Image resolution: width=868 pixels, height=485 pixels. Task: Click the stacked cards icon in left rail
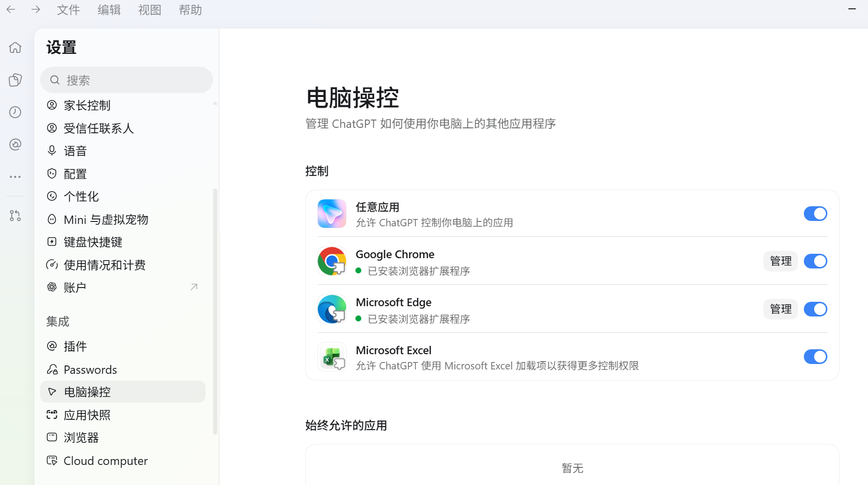coord(15,80)
